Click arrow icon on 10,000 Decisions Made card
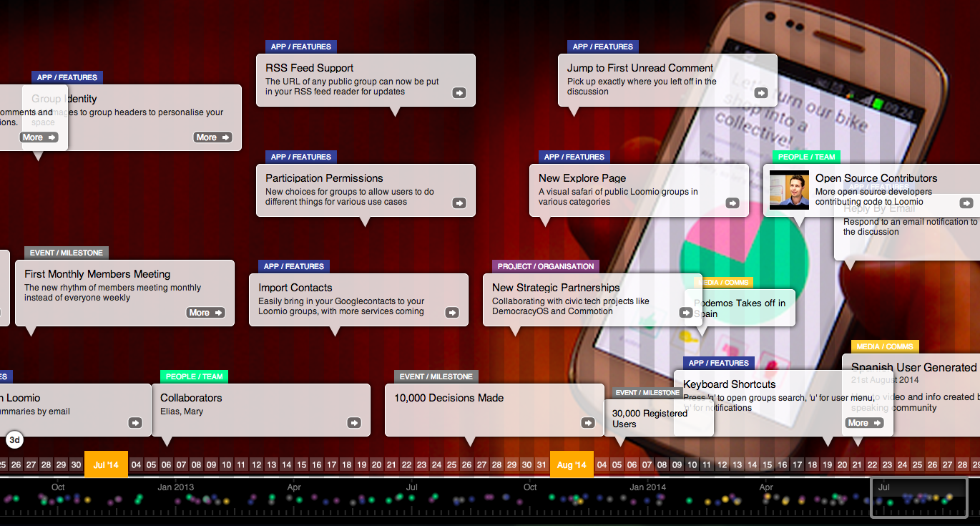Image resolution: width=980 pixels, height=526 pixels. click(588, 422)
